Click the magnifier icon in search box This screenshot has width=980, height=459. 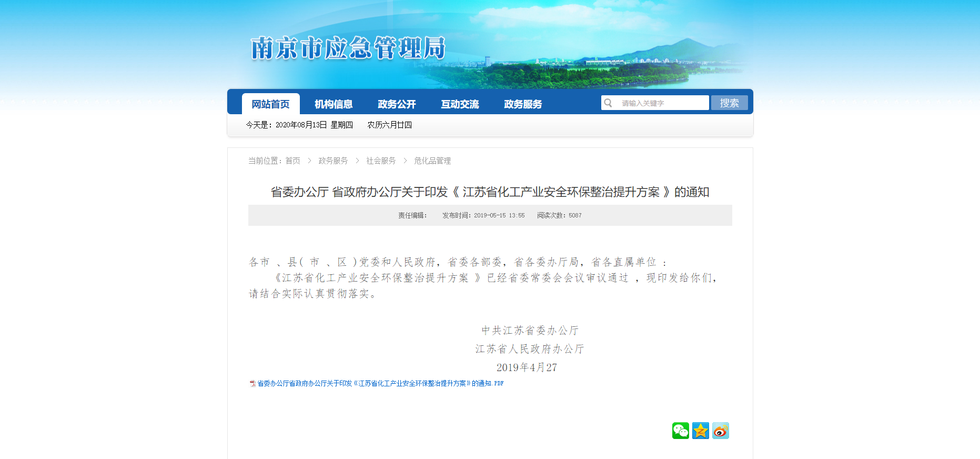608,103
